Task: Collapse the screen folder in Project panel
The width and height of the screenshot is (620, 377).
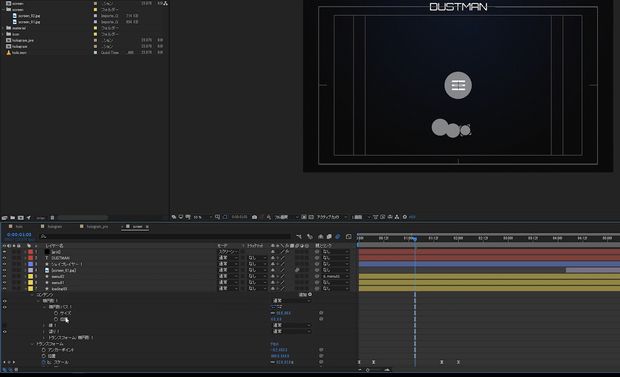Action: point(3,9)
